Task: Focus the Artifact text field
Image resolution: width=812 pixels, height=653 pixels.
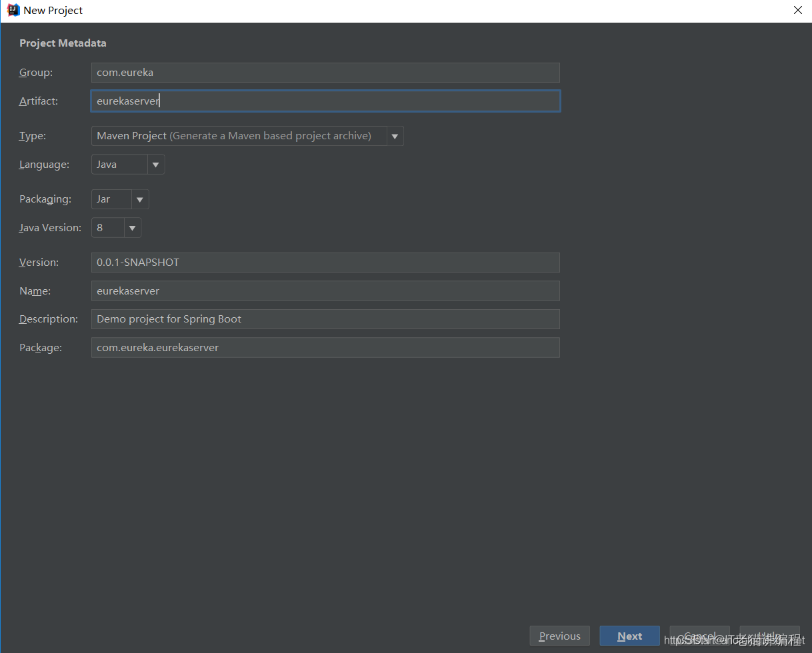Action: pyautogui.click(x=325, y=101)
